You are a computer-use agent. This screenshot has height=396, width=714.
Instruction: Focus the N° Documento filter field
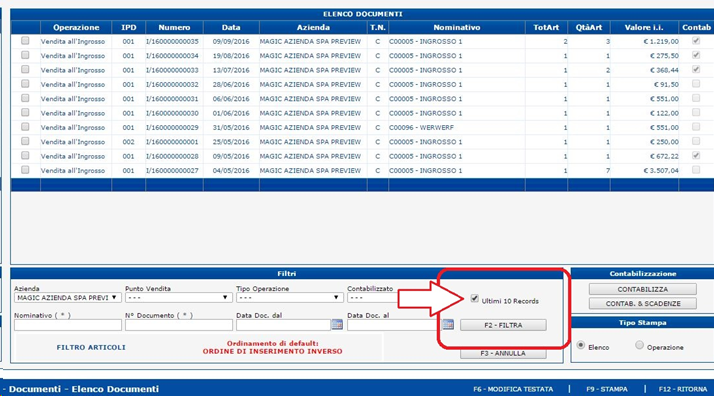click(179, 325)
